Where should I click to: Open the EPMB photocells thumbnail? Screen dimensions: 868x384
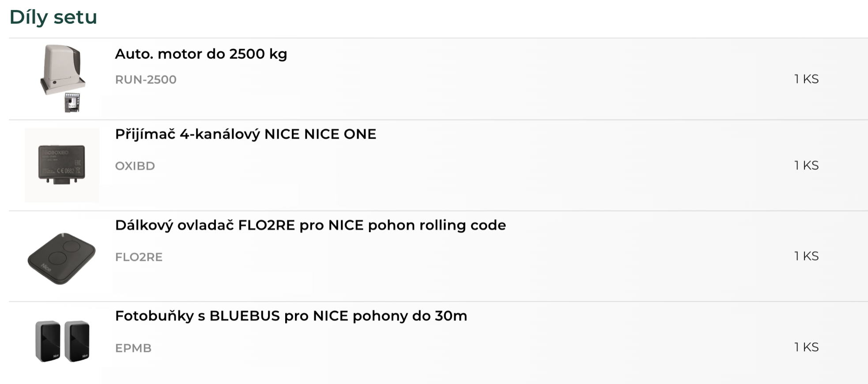62,341
